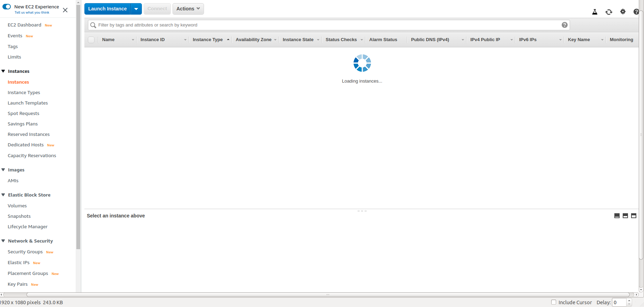The image size is (644, 307).
Task: Open Capacity Reservations in the sidebar
Action: [x=32, y=156]
